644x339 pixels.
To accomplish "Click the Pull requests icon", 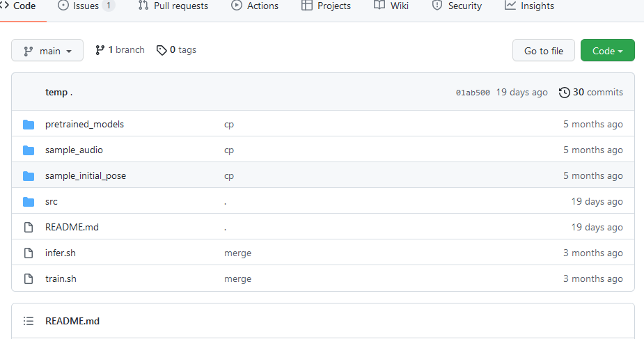I will pos(143,6).
